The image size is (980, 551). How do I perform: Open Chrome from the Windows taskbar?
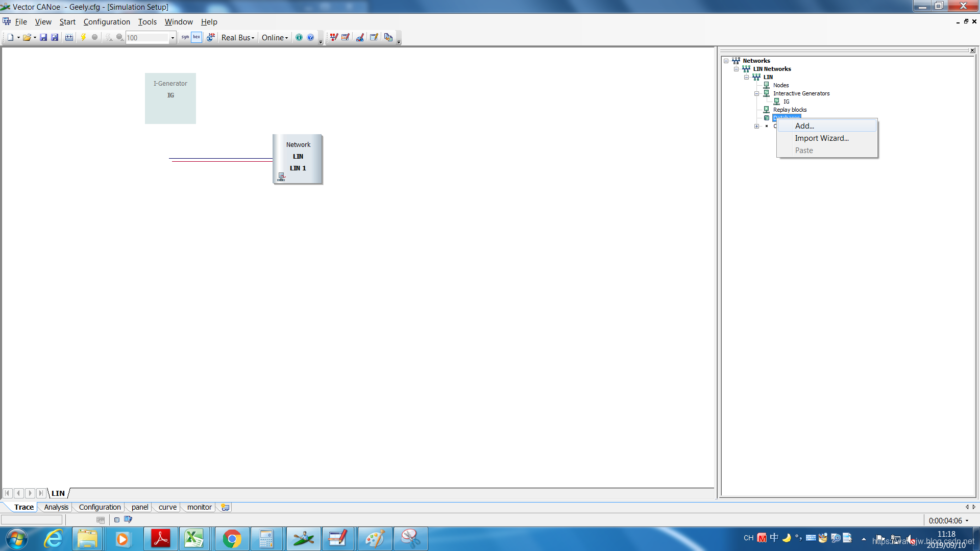pos(232,539)
